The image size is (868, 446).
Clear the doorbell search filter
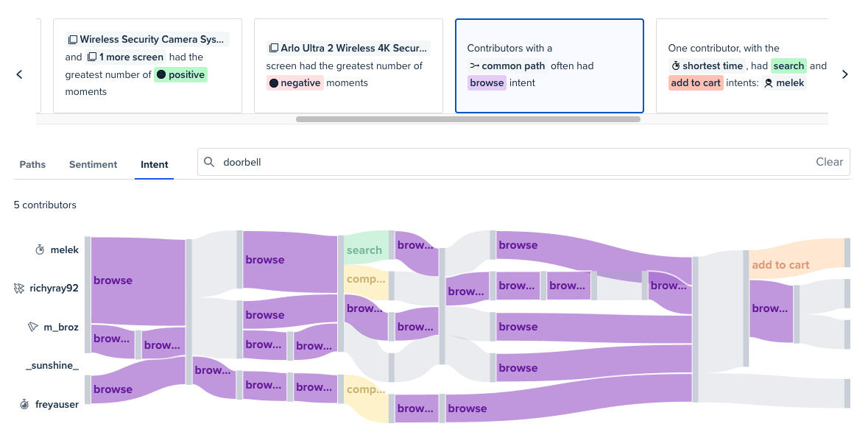tap(829, 162)
